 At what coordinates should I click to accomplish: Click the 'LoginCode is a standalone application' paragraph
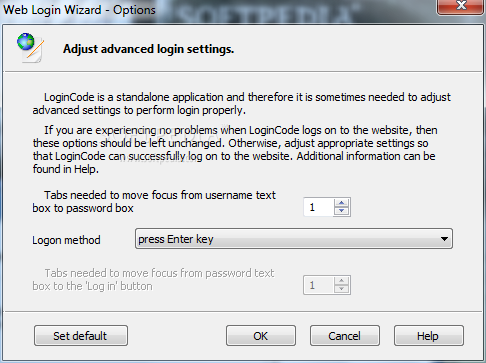(x=241, y=104)
